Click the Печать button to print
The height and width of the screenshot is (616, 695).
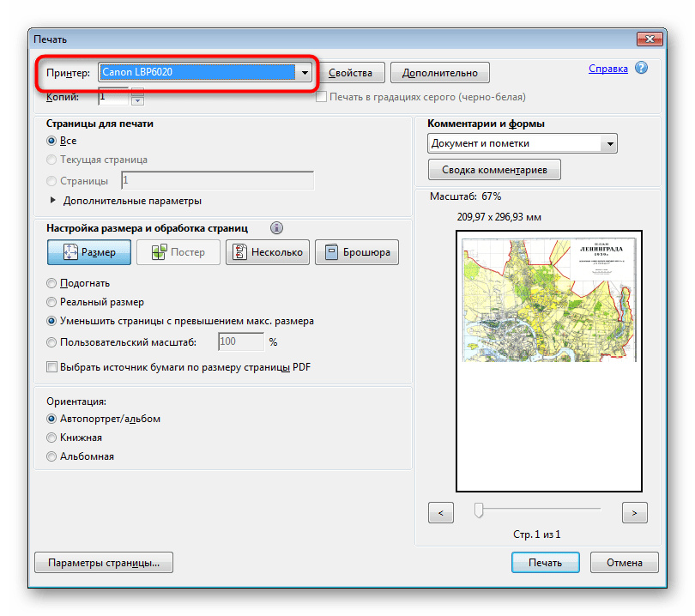(545, 562)
